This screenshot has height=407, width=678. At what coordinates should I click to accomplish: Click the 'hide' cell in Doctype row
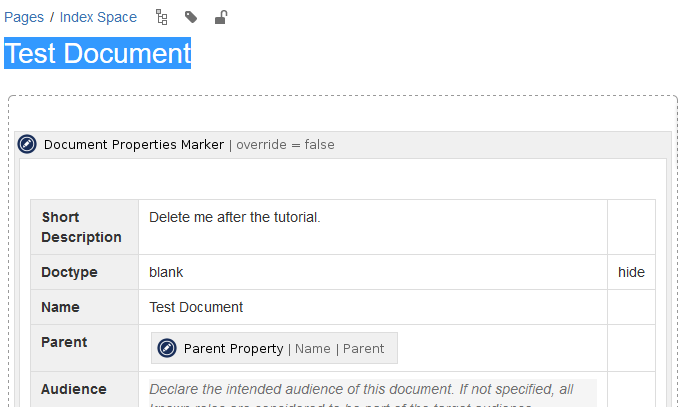(631, 272)
